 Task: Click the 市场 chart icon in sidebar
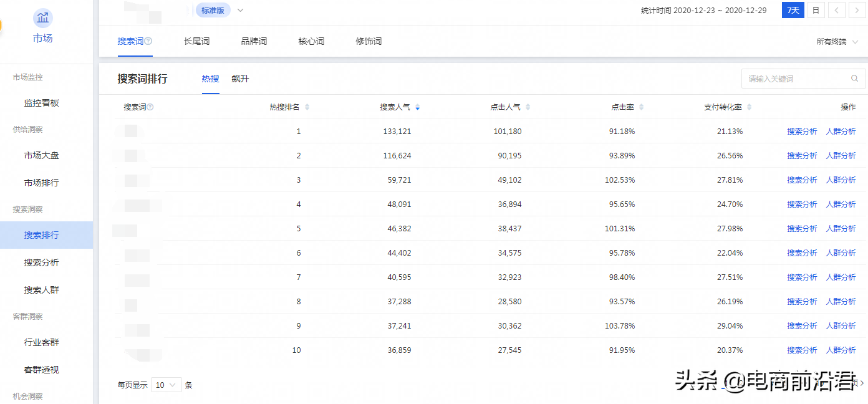(x=42, y=18)
